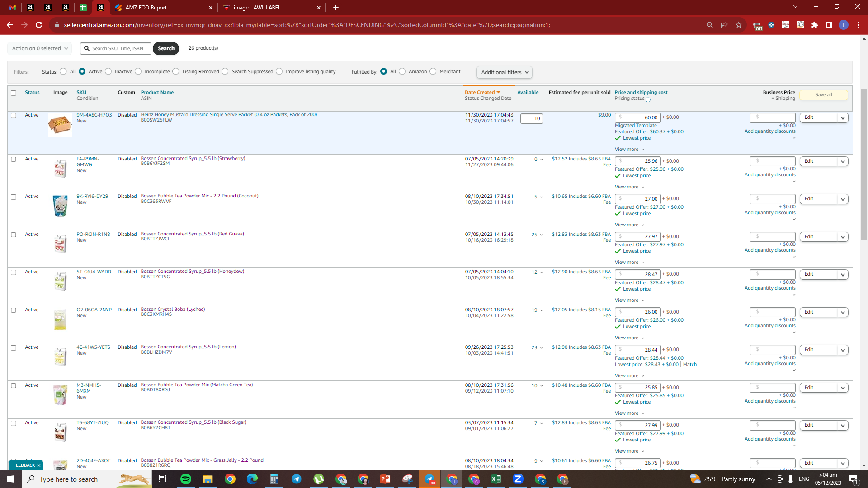
Task: Open Zoom from the taskbar
Action: point(518,479)
